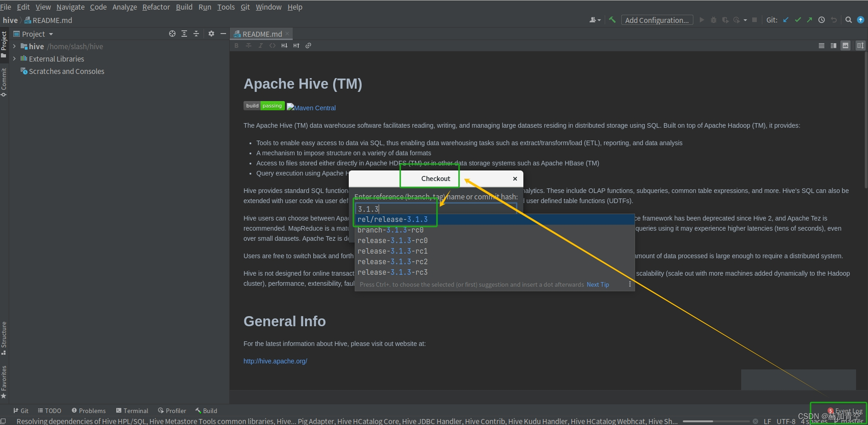Open the Structure side tool window
The height and width of the screenshot is (425, 868).
[x=4, y=338]
